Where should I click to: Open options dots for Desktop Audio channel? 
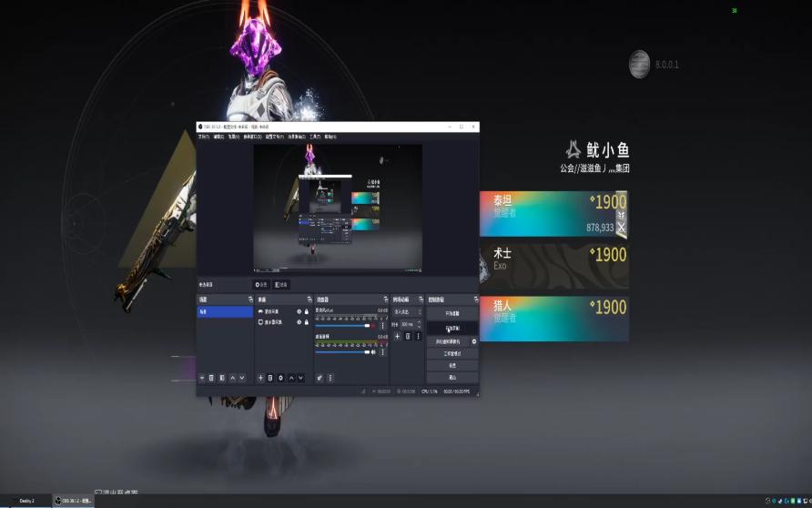(382, 352)
